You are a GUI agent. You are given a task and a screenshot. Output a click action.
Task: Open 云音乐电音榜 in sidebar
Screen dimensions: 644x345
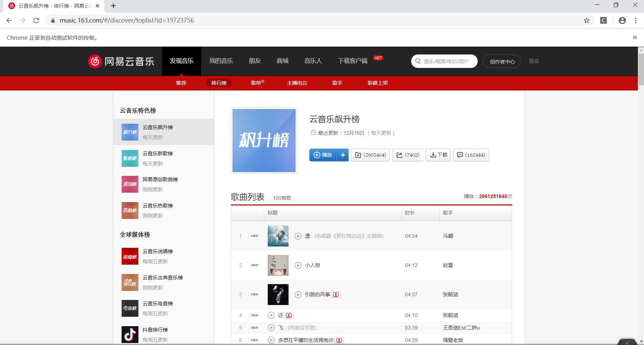pyautogui.click(x=164, y=308)
